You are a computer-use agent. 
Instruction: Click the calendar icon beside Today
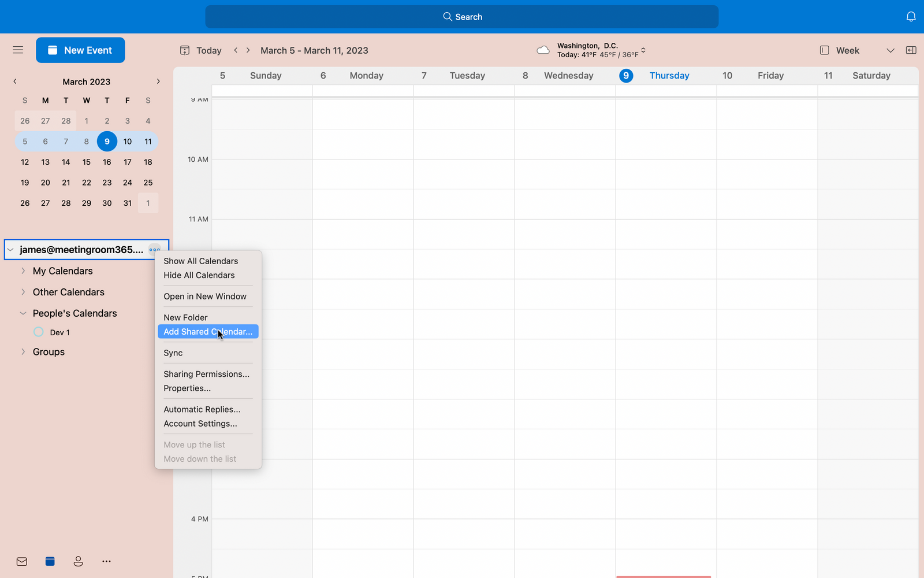184,50
